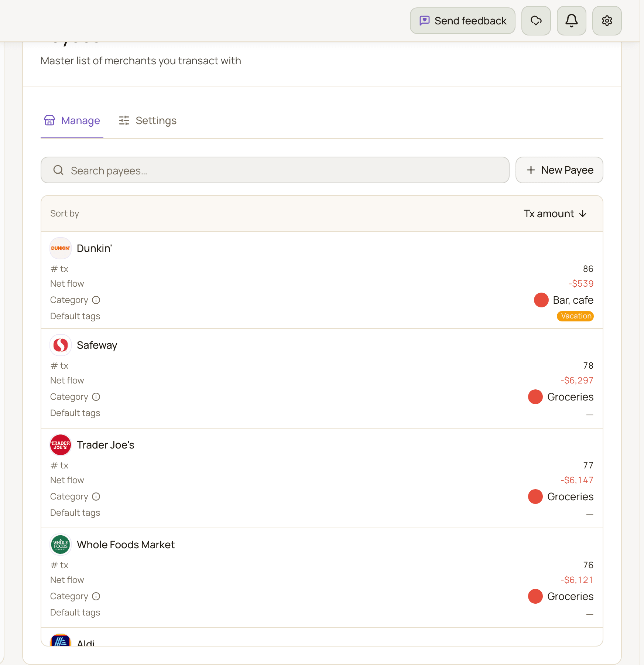The width and height of the screenshot is (644, 665).
Task: Show category info for Trader Joe's
Action: [96, 497]
